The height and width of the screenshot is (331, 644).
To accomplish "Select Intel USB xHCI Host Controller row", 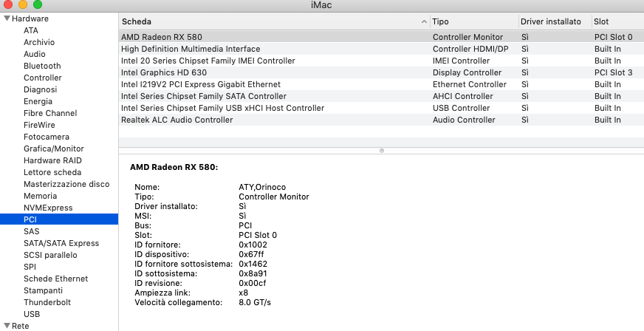I will coord(381,108).
